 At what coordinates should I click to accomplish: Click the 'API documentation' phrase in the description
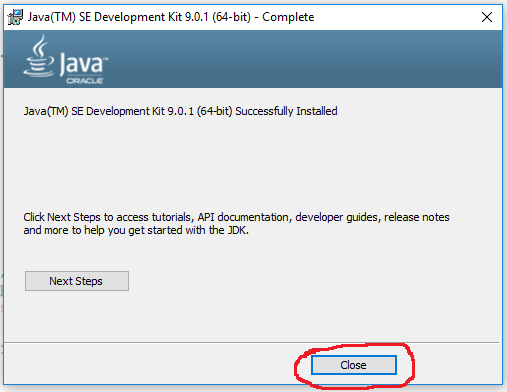243,217
